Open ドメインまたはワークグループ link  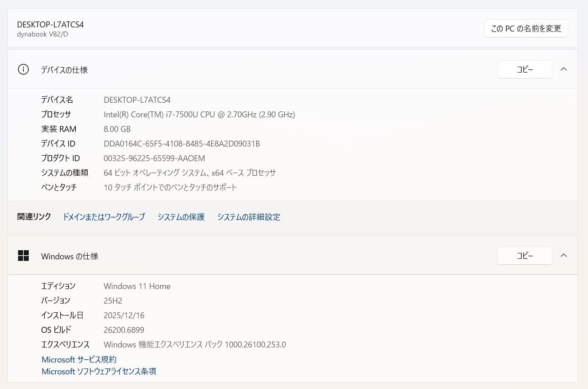coord(104,217)
